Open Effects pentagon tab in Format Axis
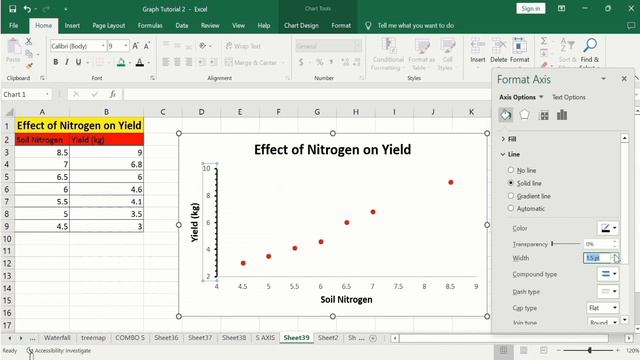The image size is (640, 360). click(524, 115)
